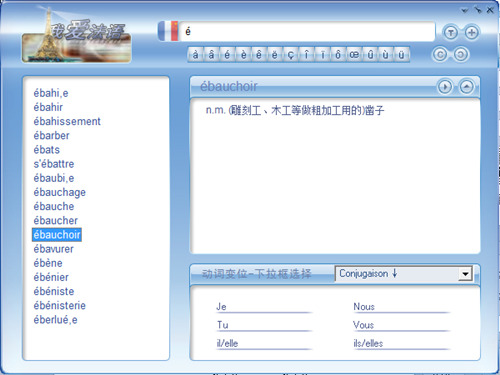Select word ébahissement in list
The image size is (500, 375).
pos(67,121)
